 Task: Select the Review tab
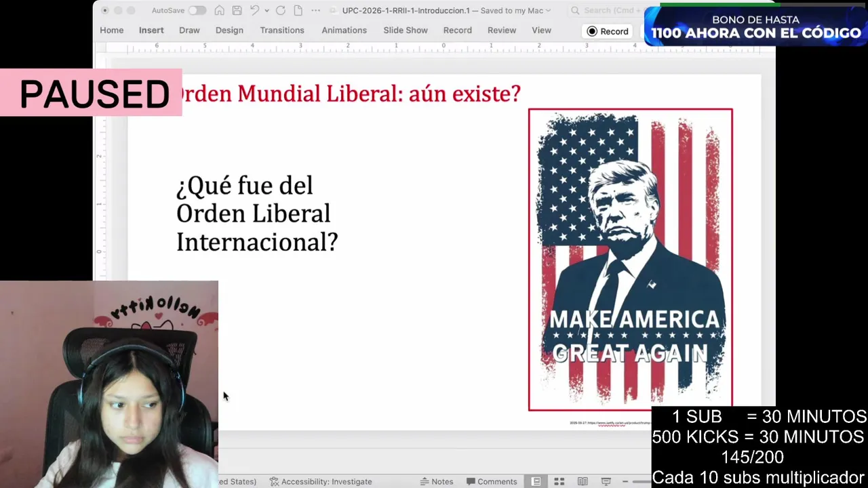click(502, 30)
